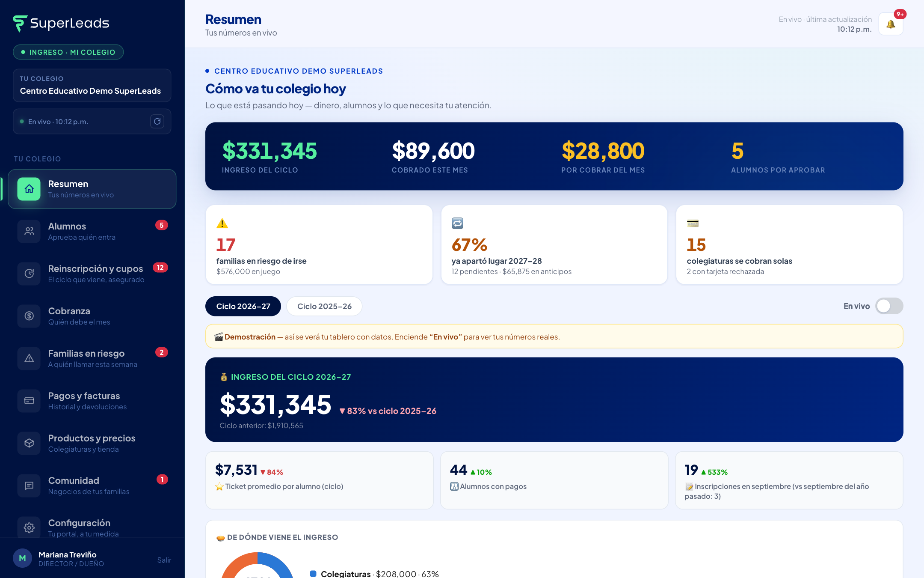This screenshot has width=924, height=578.
Task: Open the Productos y precios box icon
Action: [29, 443]
